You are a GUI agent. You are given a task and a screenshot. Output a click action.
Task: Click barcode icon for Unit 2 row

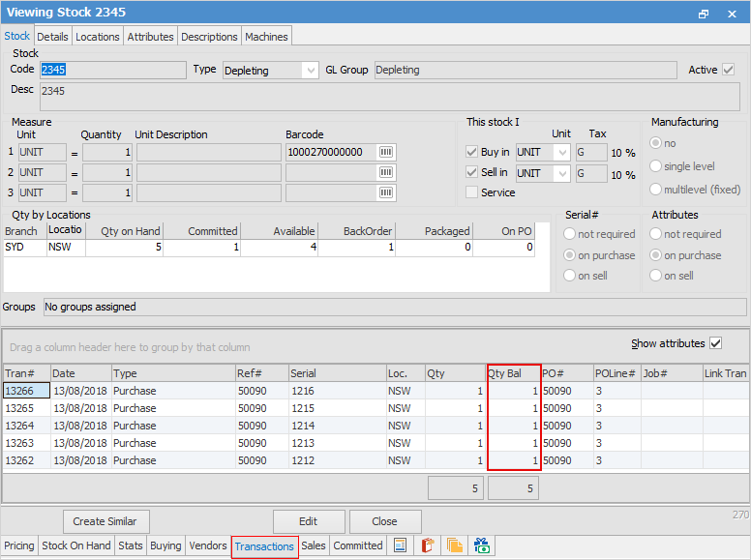tap(386, 173)
